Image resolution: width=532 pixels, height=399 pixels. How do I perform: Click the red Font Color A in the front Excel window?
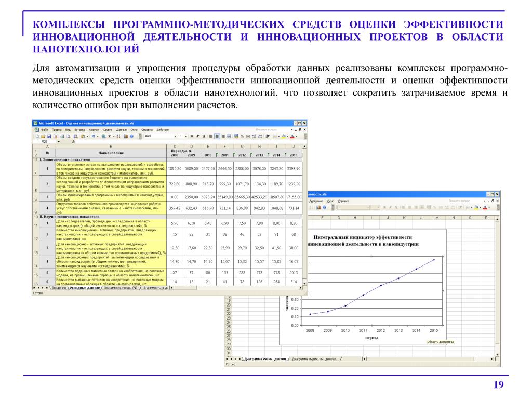(292, 136)
